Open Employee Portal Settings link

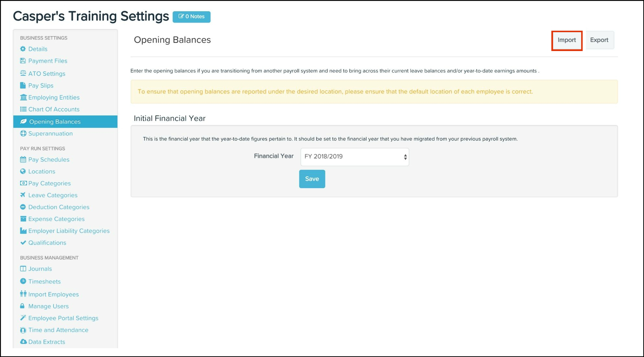pyautogui.click(x=63, y=318)
